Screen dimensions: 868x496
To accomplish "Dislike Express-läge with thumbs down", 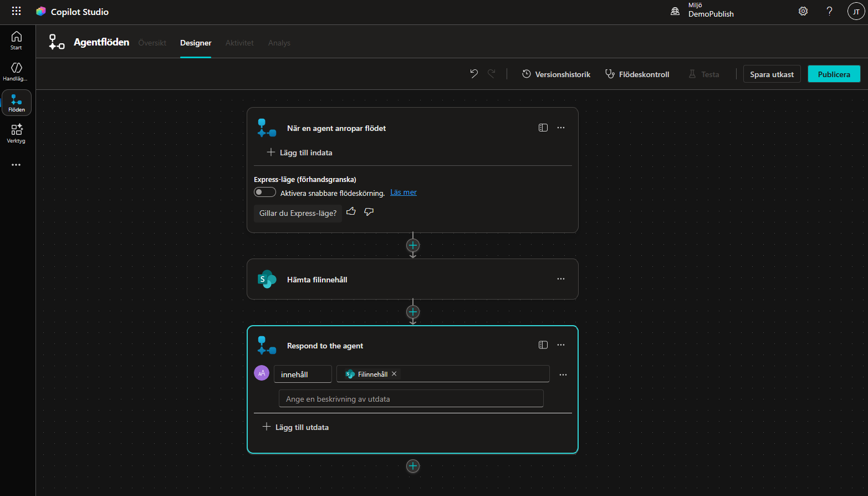I will (x=369, y=211).
